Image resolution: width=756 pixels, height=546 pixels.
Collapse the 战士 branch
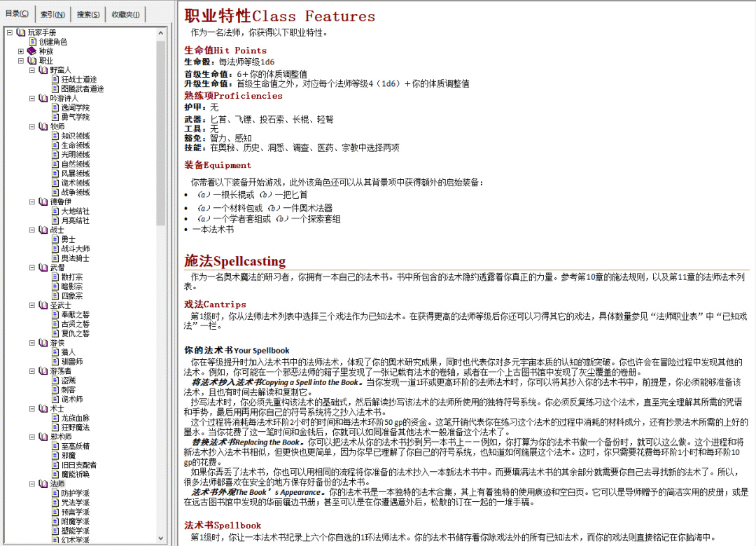click(x=31, y=230)
